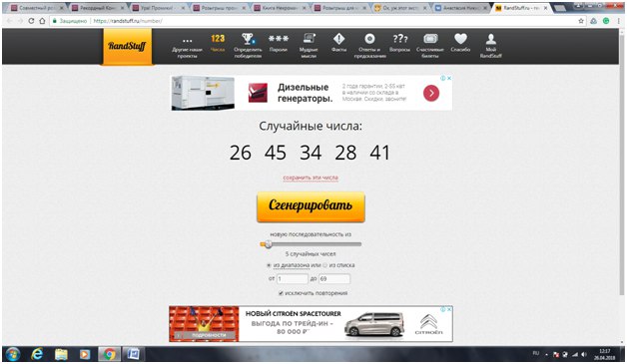Launch Internet Explorer from taskbar
Screen dimensions: 627x364
(x=37, y=354)
